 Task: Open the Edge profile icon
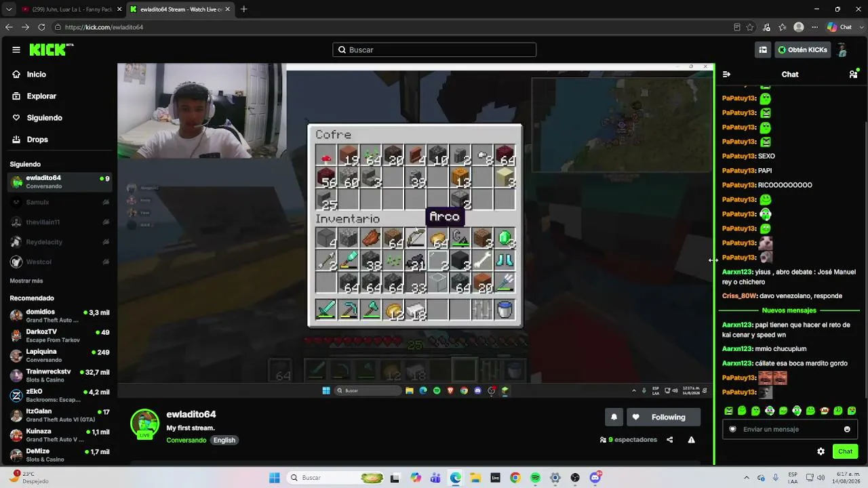coord(799,27)
